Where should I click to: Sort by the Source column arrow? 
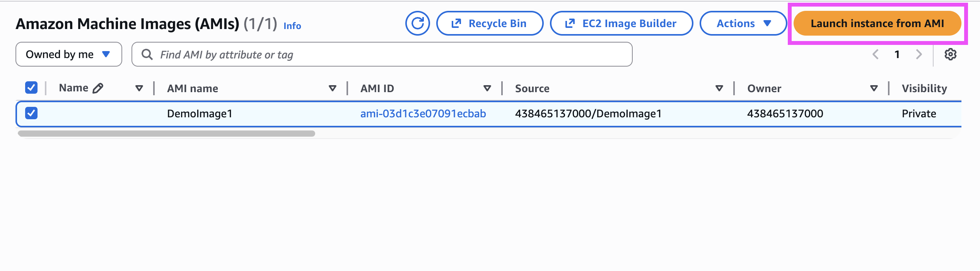pos(719,88)
